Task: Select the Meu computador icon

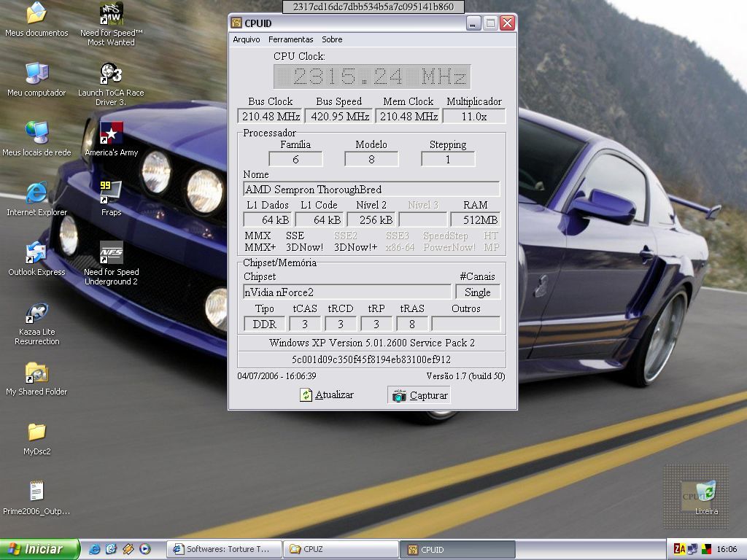Action: click(x=36, y=74)
